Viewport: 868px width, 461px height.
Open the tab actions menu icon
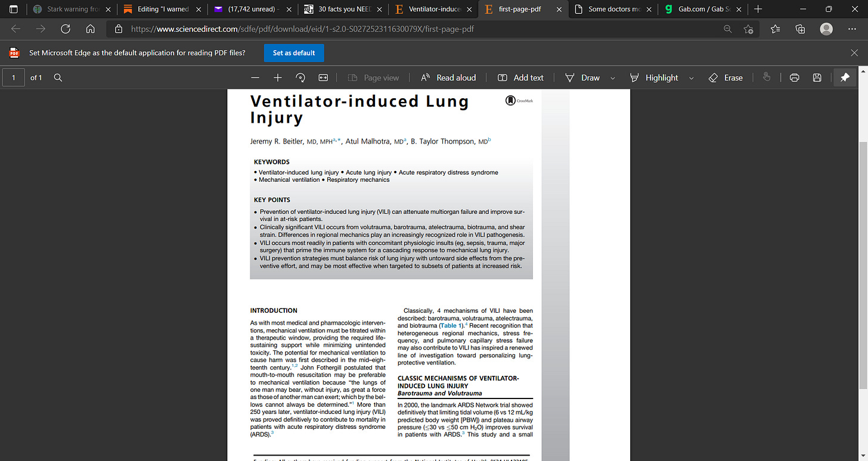click(x=14, y=10)
